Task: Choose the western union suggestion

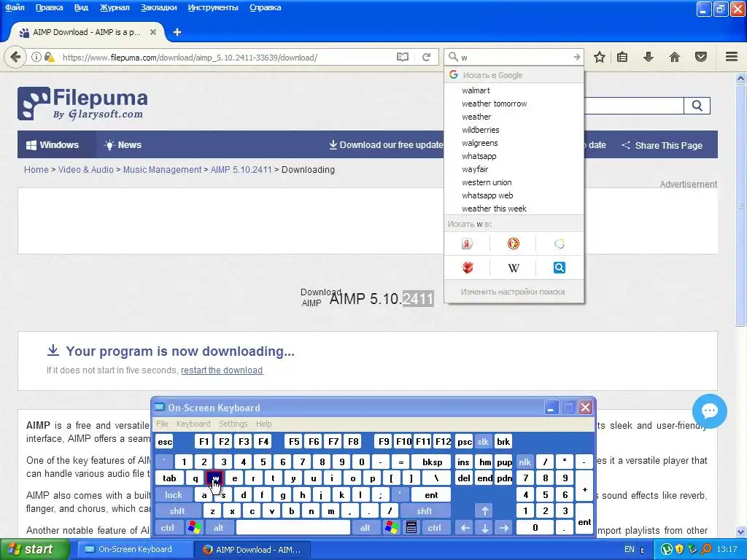Action: tap(514, 182)
